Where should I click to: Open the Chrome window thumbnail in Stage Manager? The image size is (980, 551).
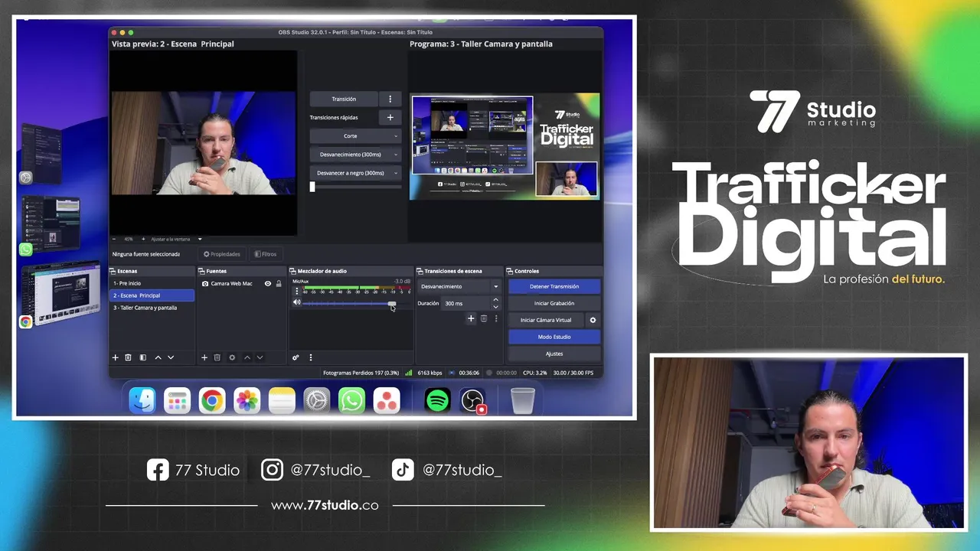click(x=61, y=295)
